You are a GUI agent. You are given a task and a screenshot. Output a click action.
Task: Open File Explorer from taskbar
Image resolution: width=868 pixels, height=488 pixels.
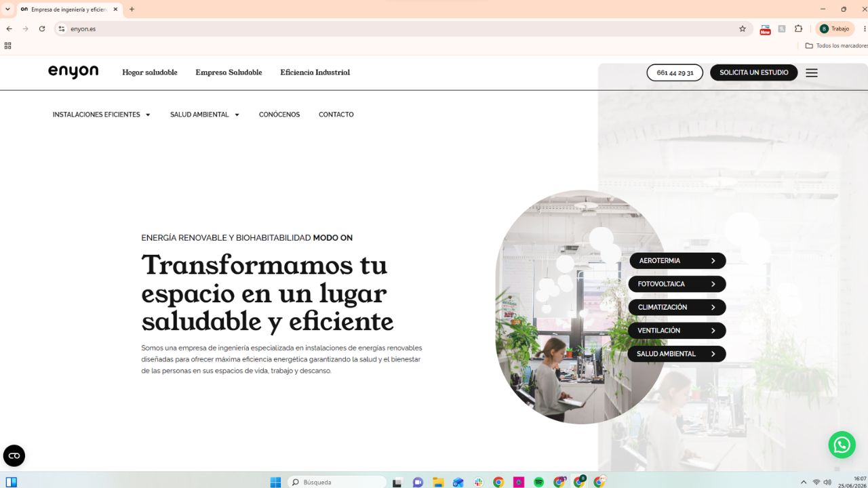point(438,483)
